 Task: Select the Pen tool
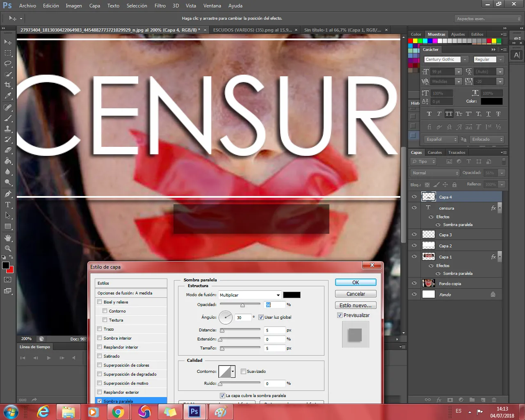point(8,194)
